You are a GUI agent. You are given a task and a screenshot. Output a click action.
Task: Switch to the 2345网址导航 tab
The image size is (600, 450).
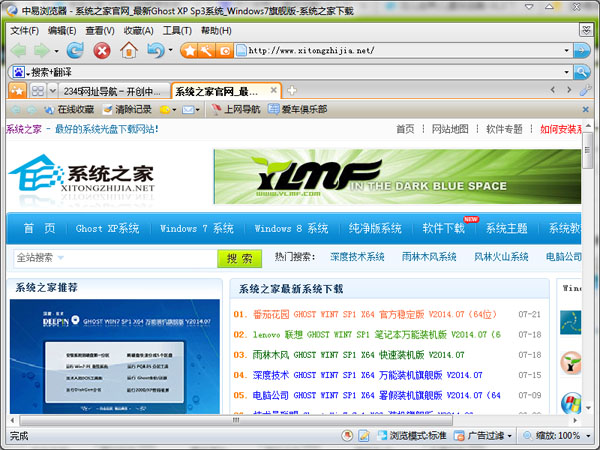[x=117, y=91]
